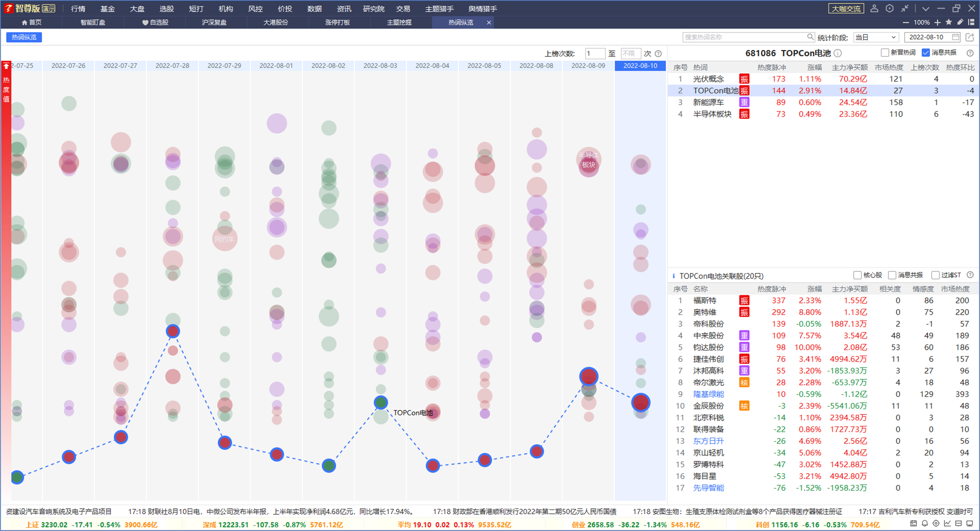Zoom in with the plus icon
The height and width of the screenshot is (531, 980).
tap(937, 22)
